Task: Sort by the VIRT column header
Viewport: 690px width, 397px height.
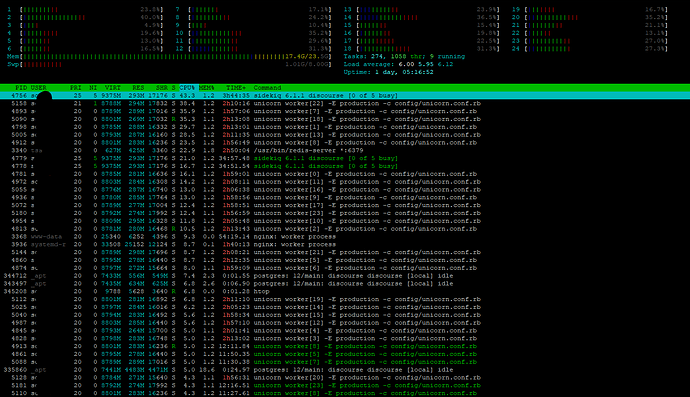Action: point(113,88)
